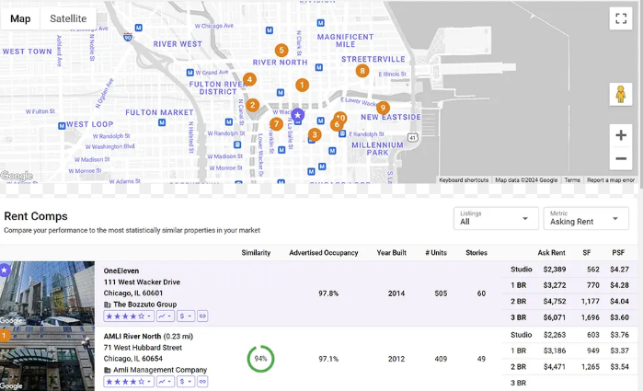Click the 94% similarity ring for AMLI
Screen dimensions: 643x391
pos(260,359)
